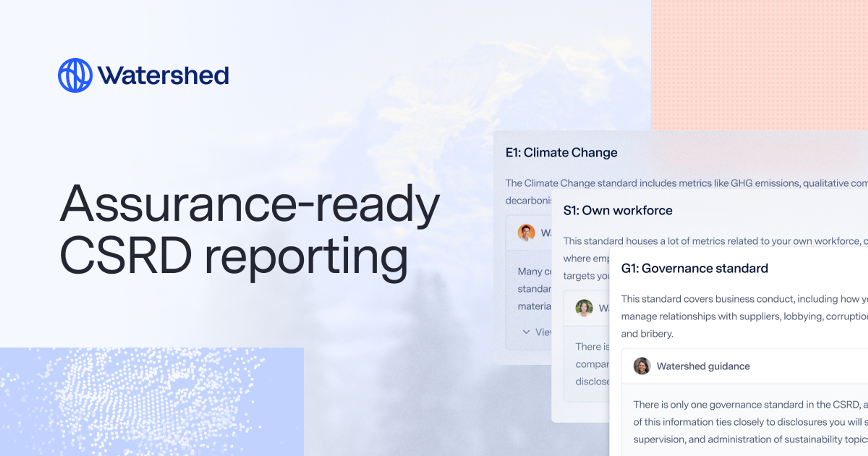This screenshot has height=456, width=868.
Task: Click the text 'and bribery.' in the G1 card
Action: (647, 334)
